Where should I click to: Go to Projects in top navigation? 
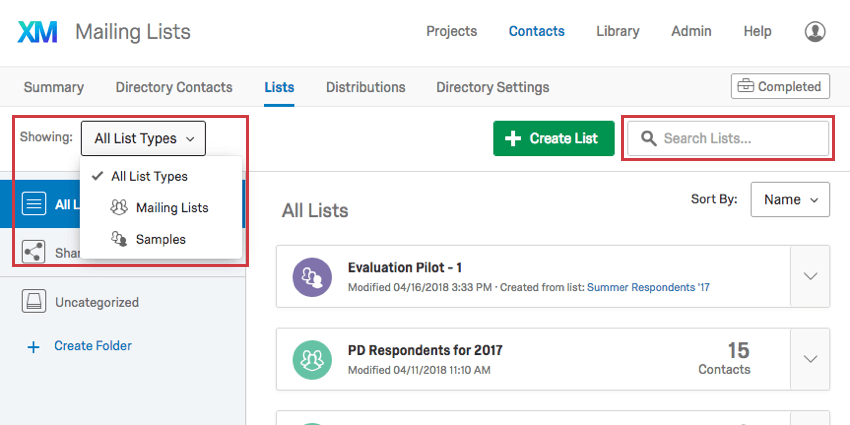[x=452, y=31]
